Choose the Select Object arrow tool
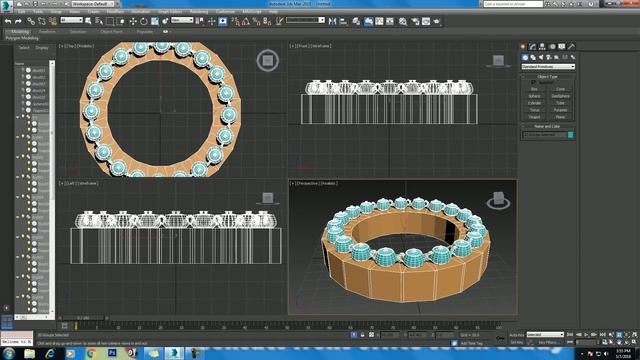640x360 pixels. 88,21
